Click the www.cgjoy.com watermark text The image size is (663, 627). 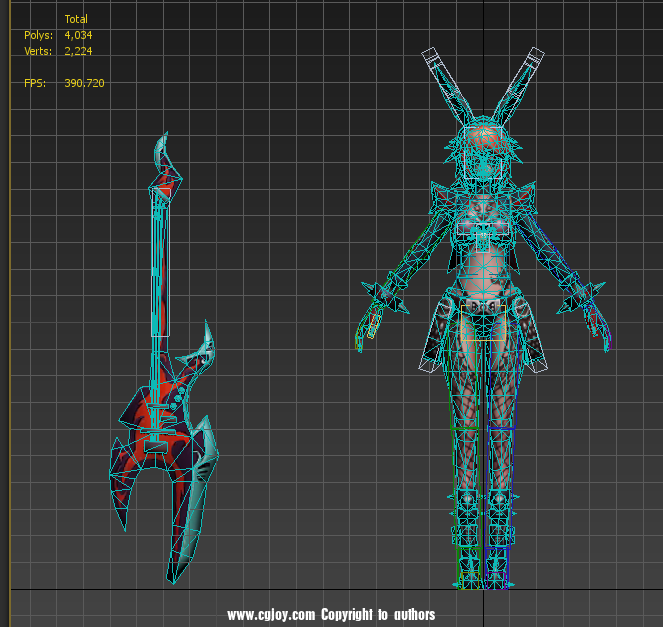click(x=331, y=614)
